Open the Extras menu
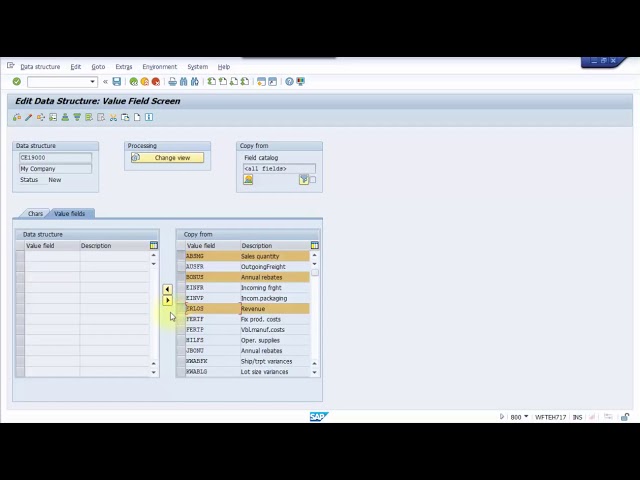This screenshot has width=640, height=480. 124,67
